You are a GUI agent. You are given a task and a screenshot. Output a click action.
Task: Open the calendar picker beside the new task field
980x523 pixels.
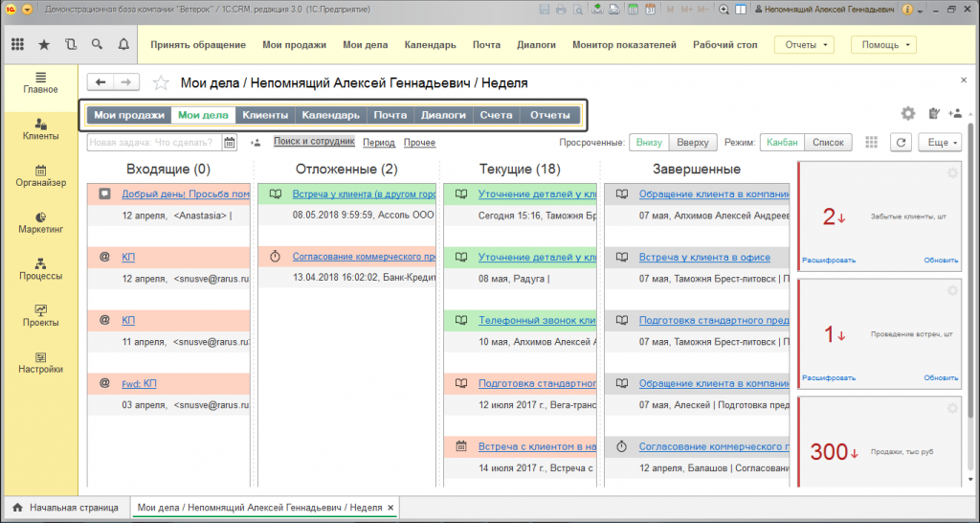(230, 143)
